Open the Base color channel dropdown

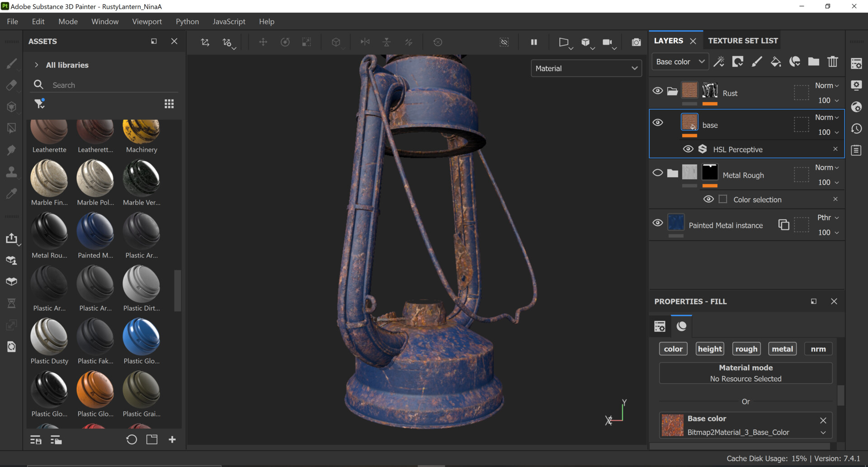tap(680, 61)
